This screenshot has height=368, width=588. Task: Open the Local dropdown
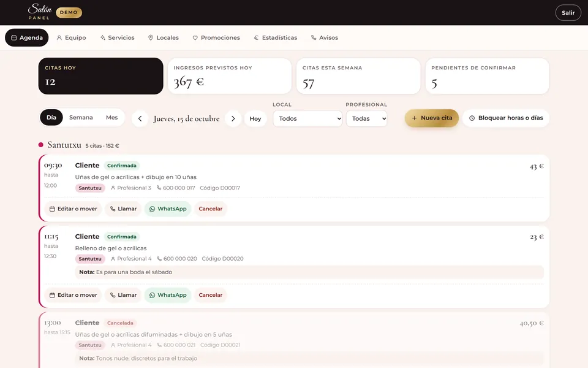pos(307,118)
